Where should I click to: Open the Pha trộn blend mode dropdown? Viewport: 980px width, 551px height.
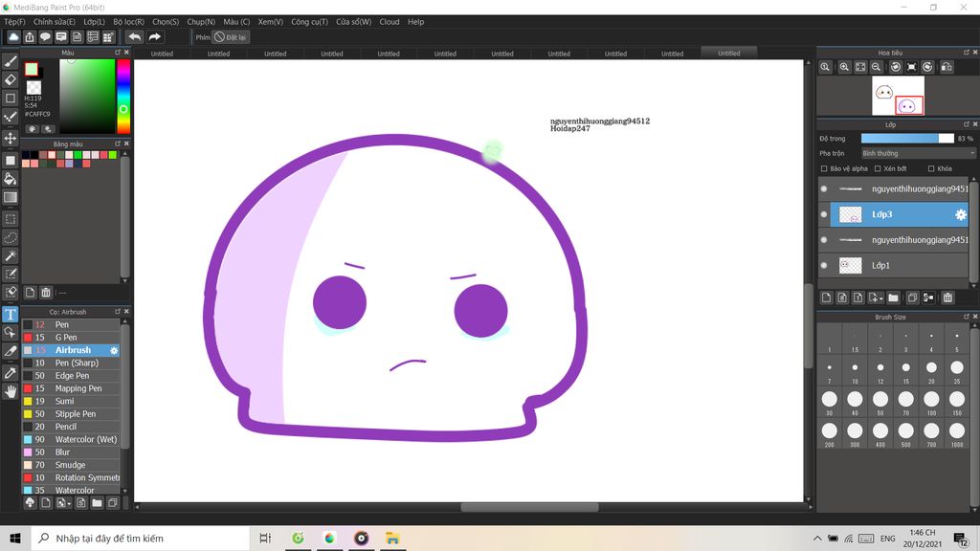pyautogui.click(x=918, y=153)
